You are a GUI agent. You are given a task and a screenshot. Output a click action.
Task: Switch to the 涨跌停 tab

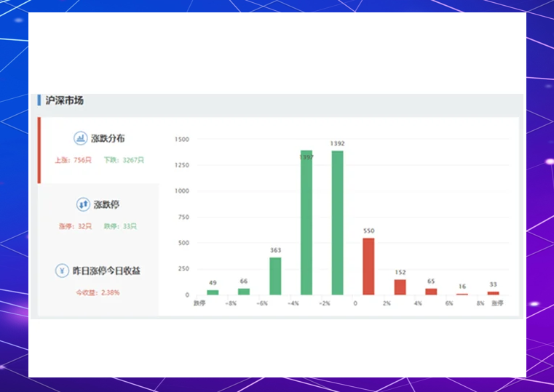[x=106, y=204]
